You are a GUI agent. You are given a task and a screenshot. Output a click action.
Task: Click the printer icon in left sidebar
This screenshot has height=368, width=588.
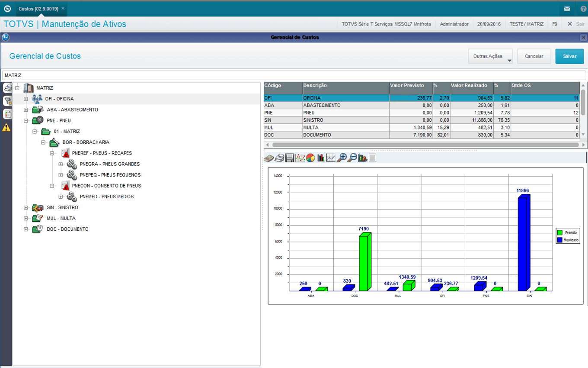7,88
